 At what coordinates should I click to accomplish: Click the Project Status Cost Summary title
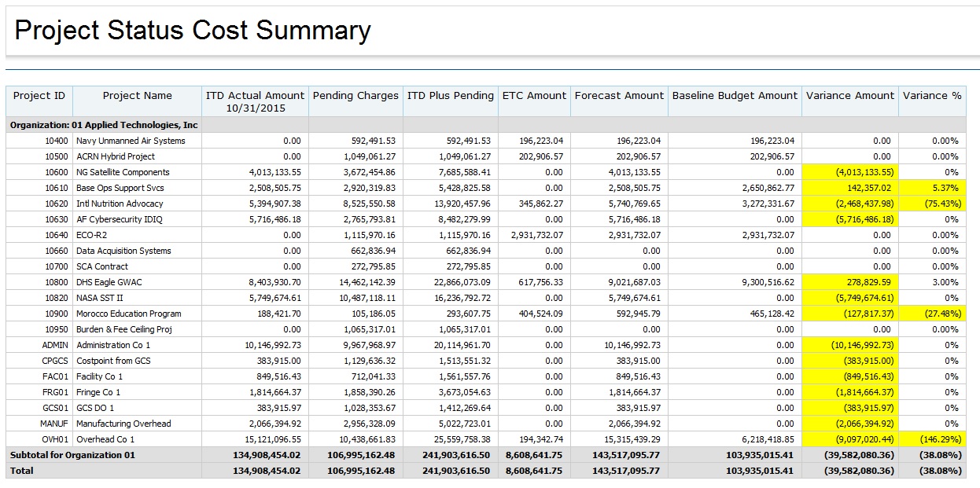[x=193, y=30]
